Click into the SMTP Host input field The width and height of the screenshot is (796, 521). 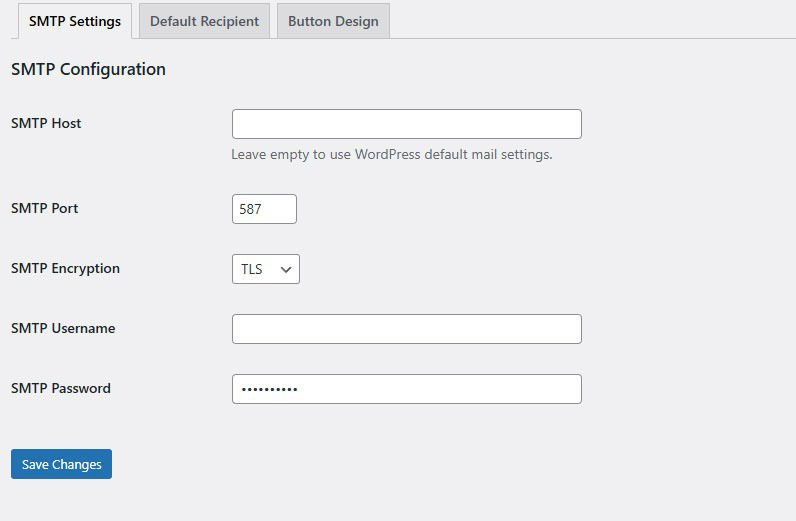coord(407,124)
